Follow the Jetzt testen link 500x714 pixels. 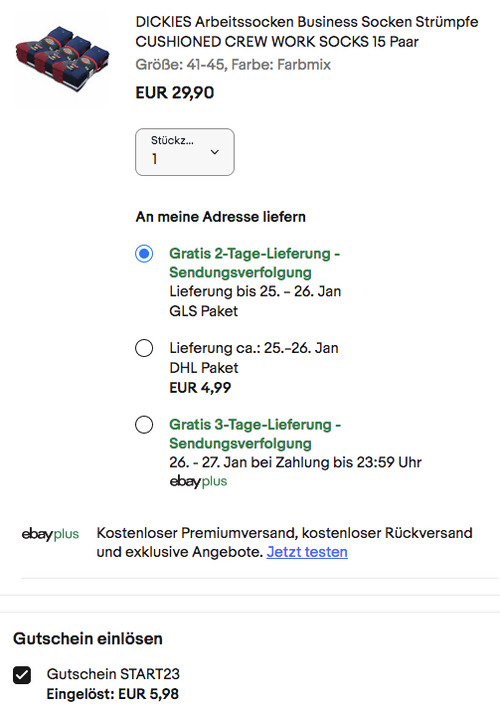pyautogui.click(x=307, y=552)
